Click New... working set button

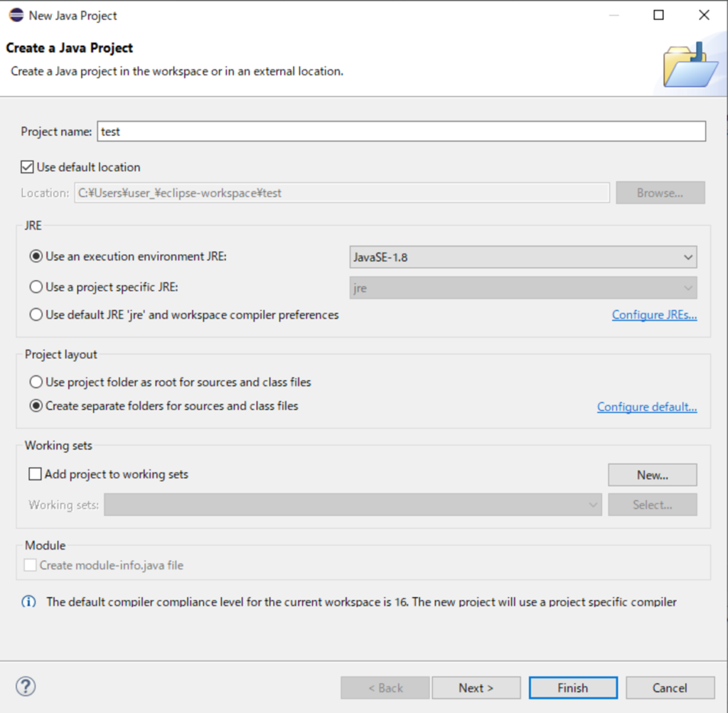(653, 475)
